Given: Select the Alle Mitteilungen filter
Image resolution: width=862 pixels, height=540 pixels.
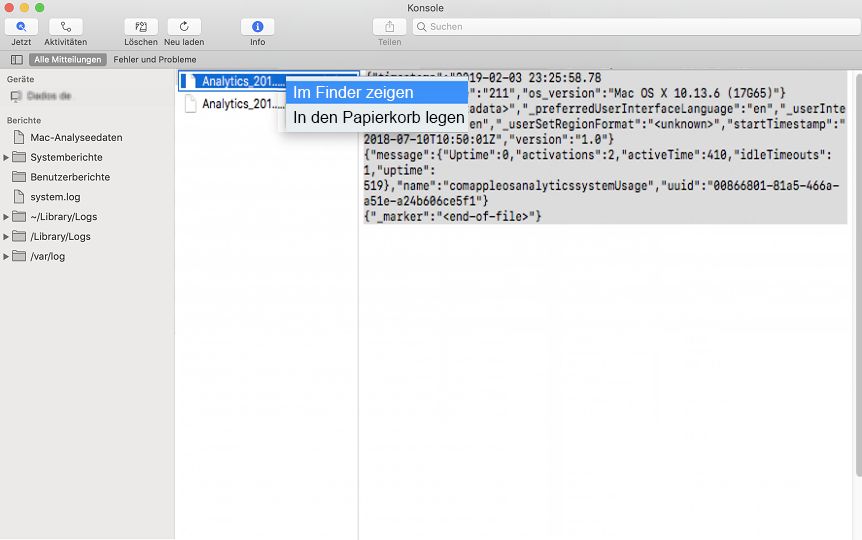Looking at the screenshot, I should click(68, 59).
